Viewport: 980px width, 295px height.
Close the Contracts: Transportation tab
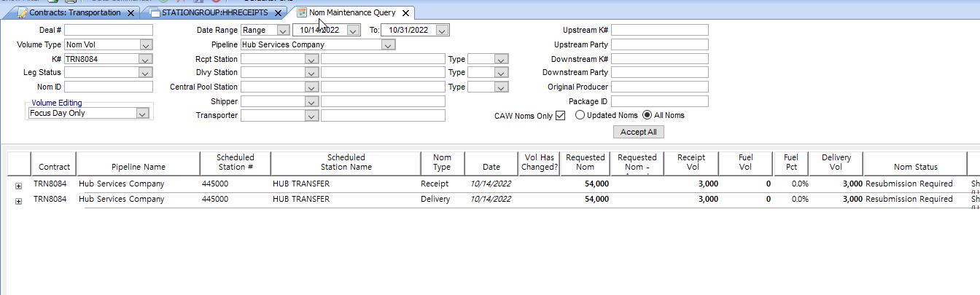click(x=131, y=13)
